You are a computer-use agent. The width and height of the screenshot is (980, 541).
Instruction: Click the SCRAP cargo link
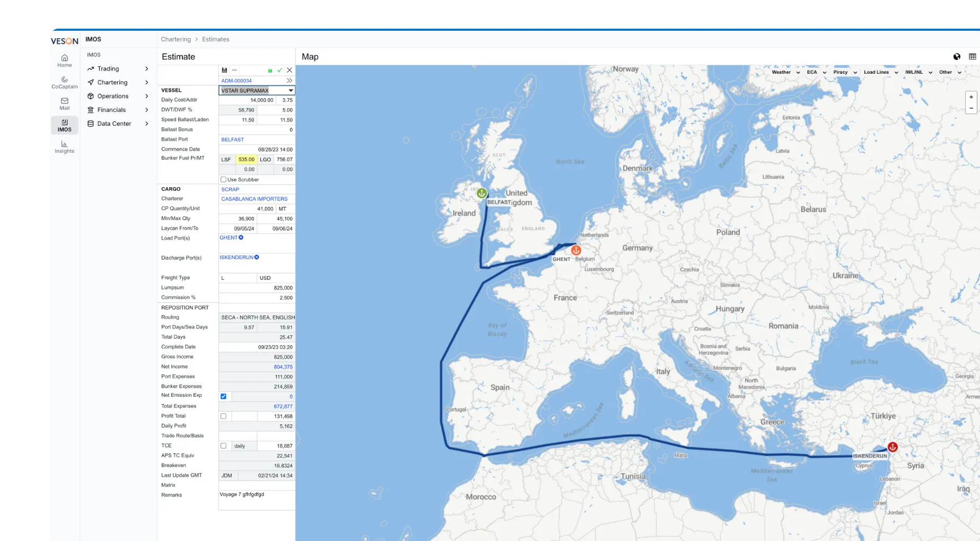coord(230,189)
